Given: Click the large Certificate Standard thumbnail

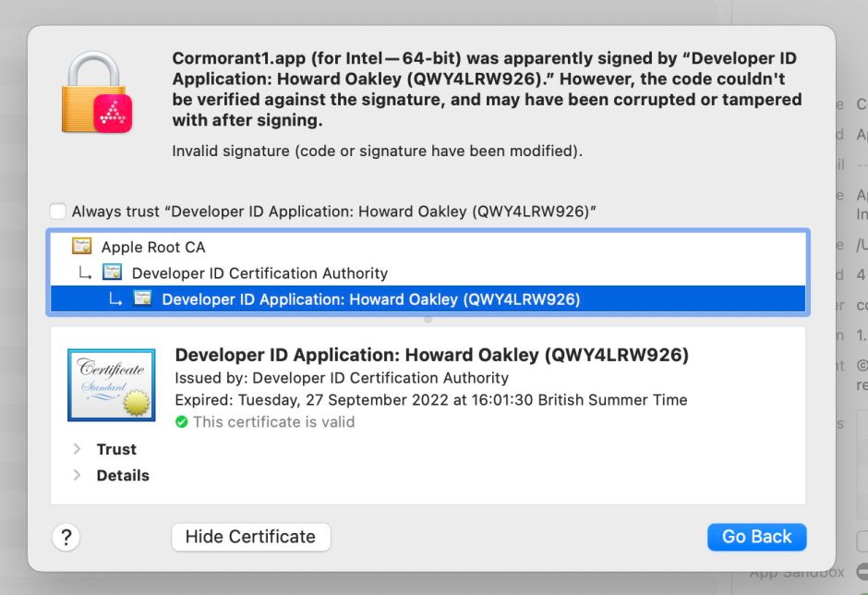Looking at the screenshot, I should [111, 384].
